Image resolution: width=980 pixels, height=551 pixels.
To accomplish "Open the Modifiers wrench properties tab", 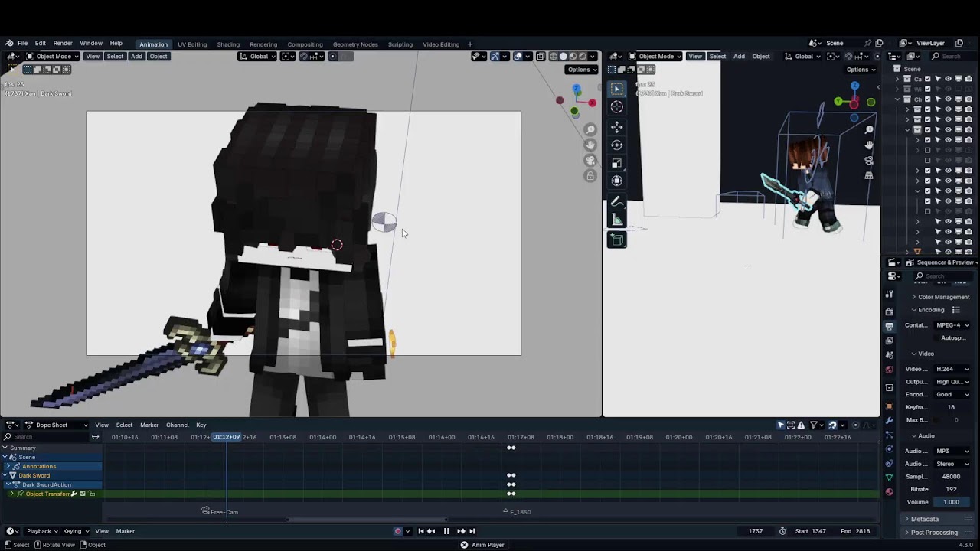I will point(889,421).
